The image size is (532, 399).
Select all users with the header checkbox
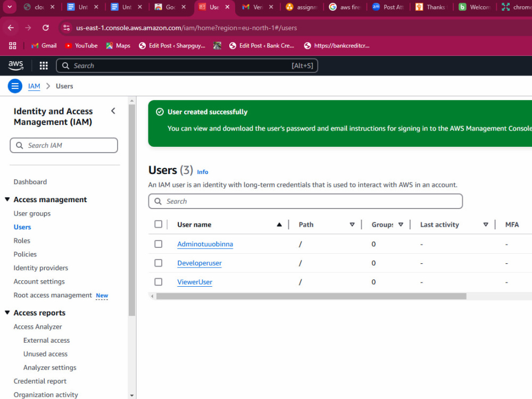point(158,224)
